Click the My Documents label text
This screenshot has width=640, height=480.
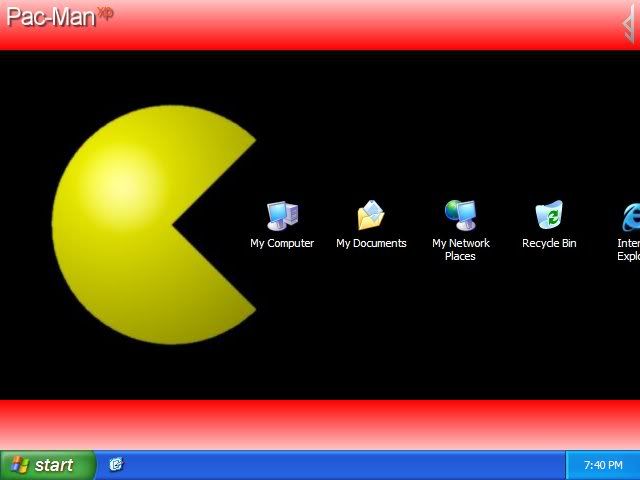(371, 243)
